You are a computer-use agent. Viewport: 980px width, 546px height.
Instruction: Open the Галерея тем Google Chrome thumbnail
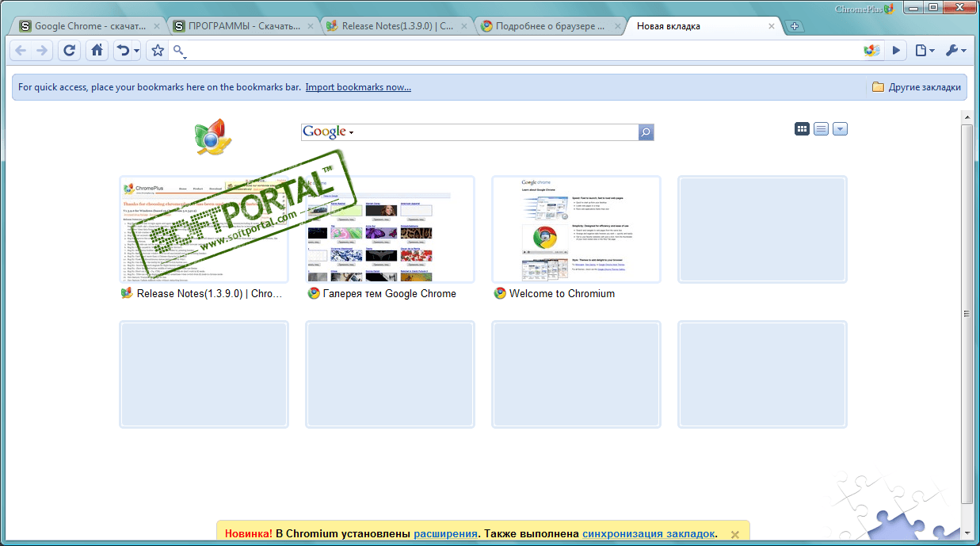click(x=390, y=229)
